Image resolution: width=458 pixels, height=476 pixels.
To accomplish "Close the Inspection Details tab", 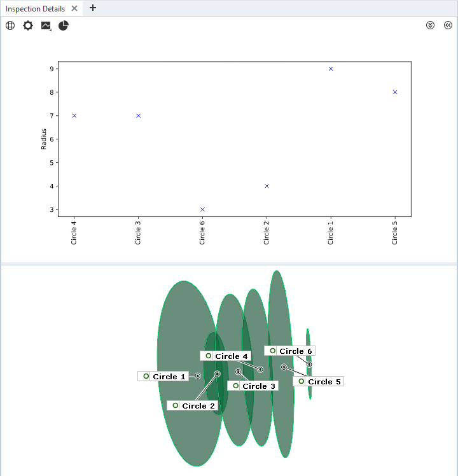I will click(x=74, y=9).
